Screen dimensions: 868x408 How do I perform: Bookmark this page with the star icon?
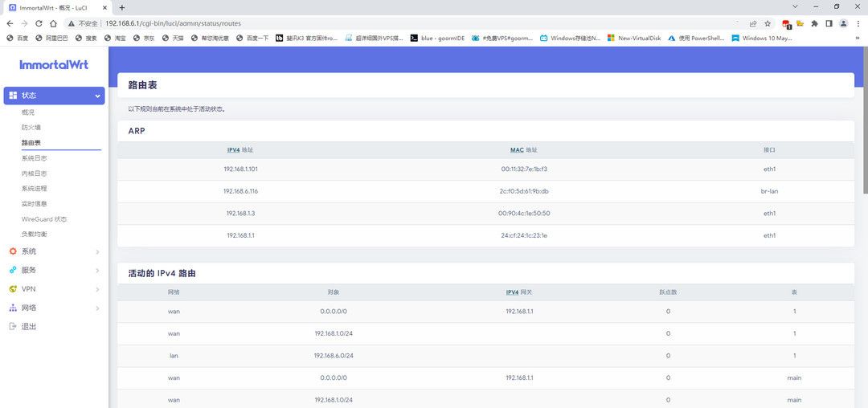[768, 23]
